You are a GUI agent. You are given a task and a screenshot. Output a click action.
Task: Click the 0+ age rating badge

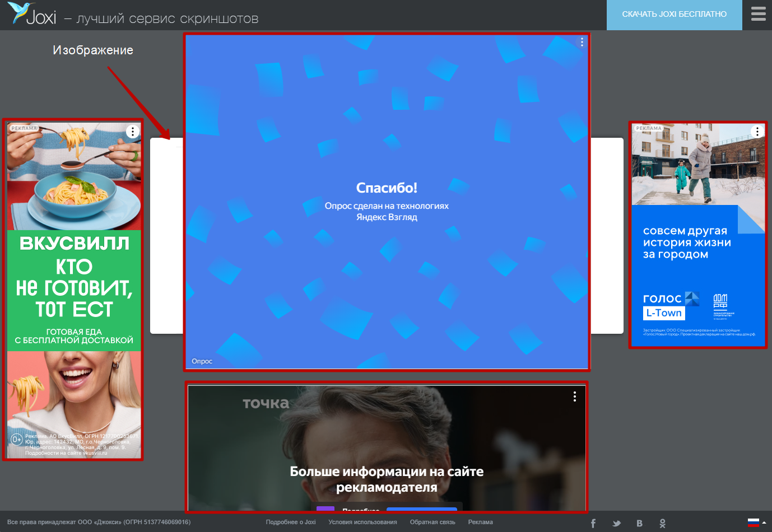(x=17, y=440)
